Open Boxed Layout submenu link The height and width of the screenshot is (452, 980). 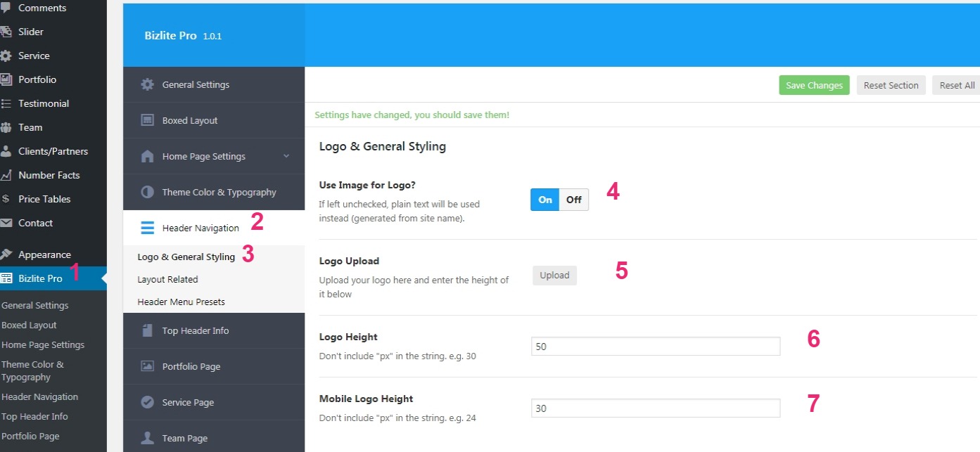29,325
